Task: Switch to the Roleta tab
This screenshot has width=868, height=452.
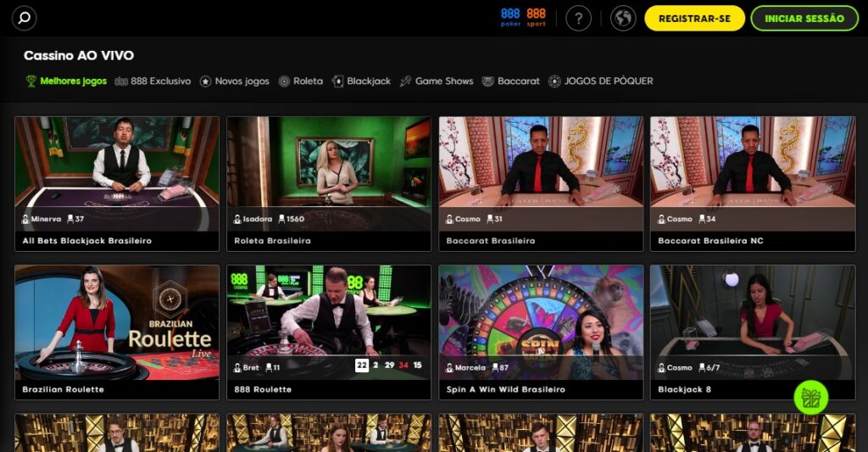Action: 301,81
